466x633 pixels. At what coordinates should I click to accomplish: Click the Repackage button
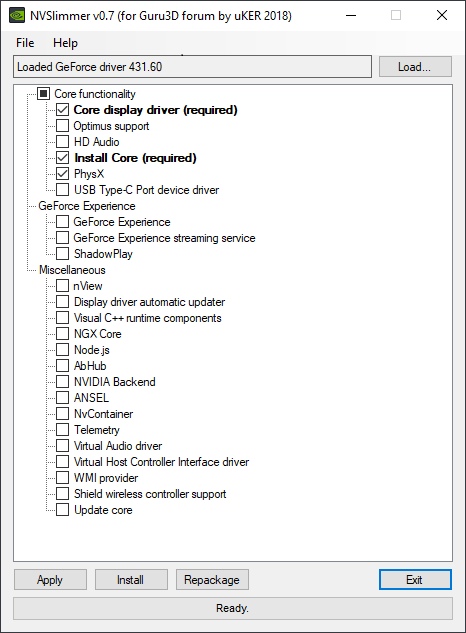click(x=212, y=580)
